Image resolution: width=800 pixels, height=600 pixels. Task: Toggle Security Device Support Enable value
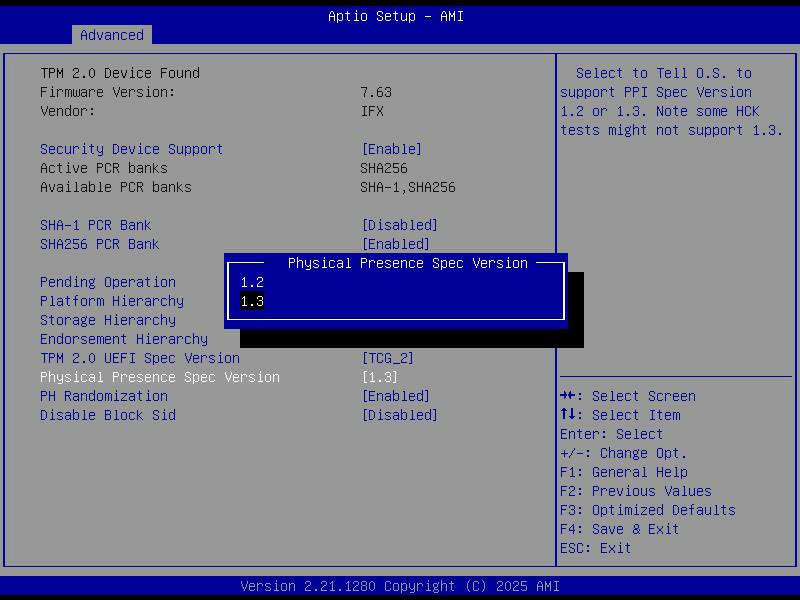click(391, 149)
